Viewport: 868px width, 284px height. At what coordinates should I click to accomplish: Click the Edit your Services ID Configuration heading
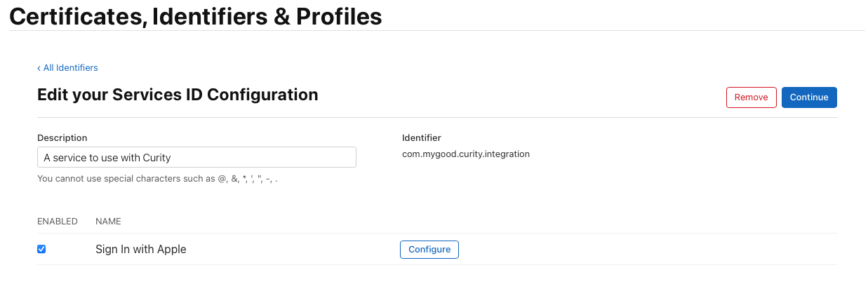point(178,95)
